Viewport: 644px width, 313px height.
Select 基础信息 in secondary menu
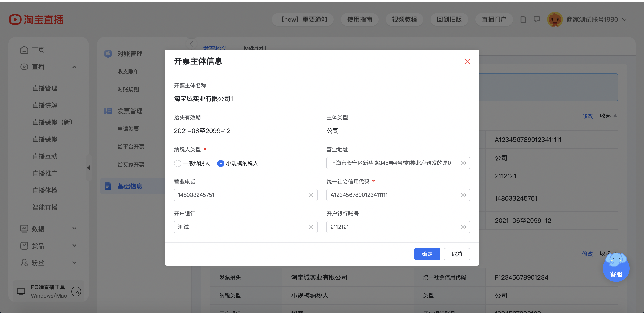click(x=130, y=186)
